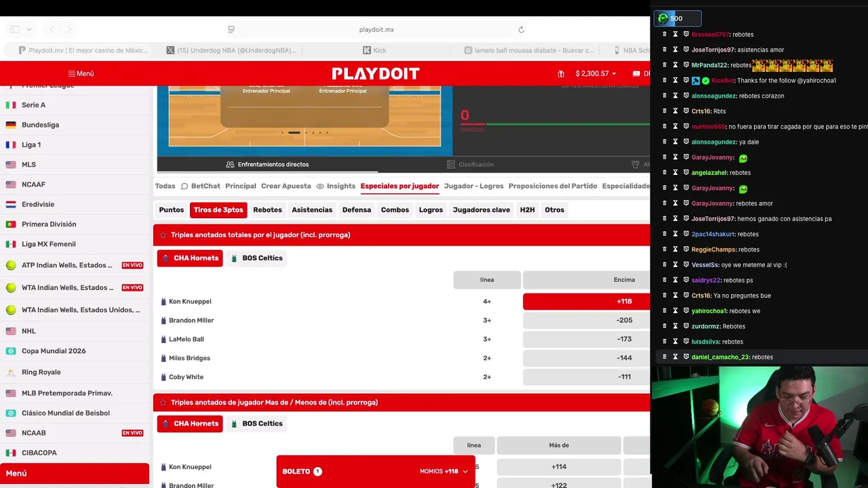Image resolution: width=868 pixels, height=488 pixels.
Task: Click the Playdoit logo
Action: [x=376, y=73]
